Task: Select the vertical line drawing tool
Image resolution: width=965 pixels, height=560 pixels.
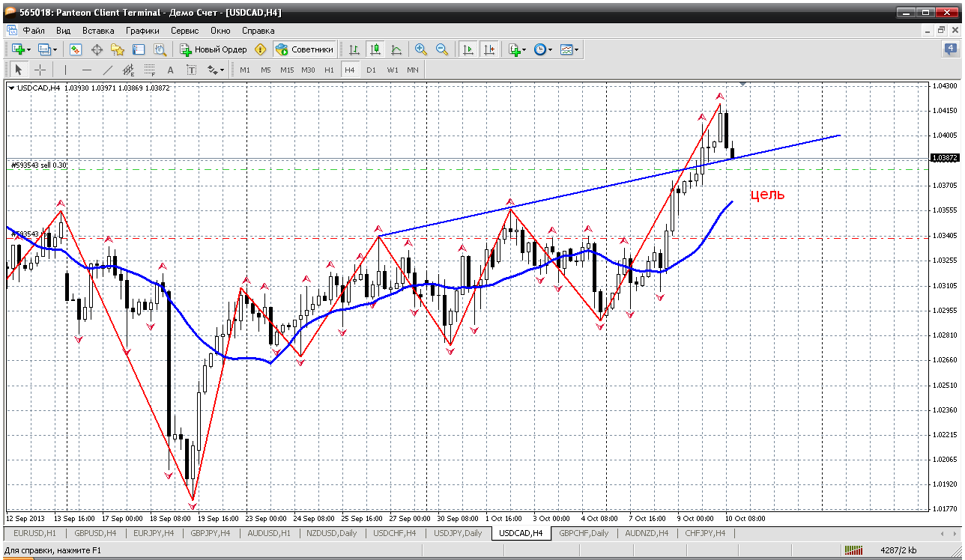Action: [66, 70]
